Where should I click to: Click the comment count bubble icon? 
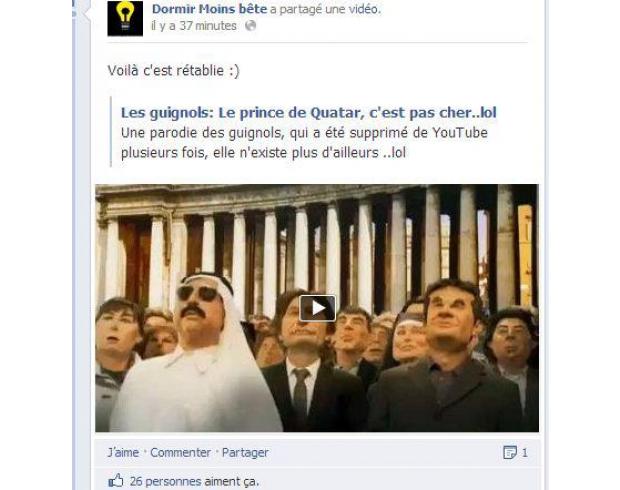510,452
